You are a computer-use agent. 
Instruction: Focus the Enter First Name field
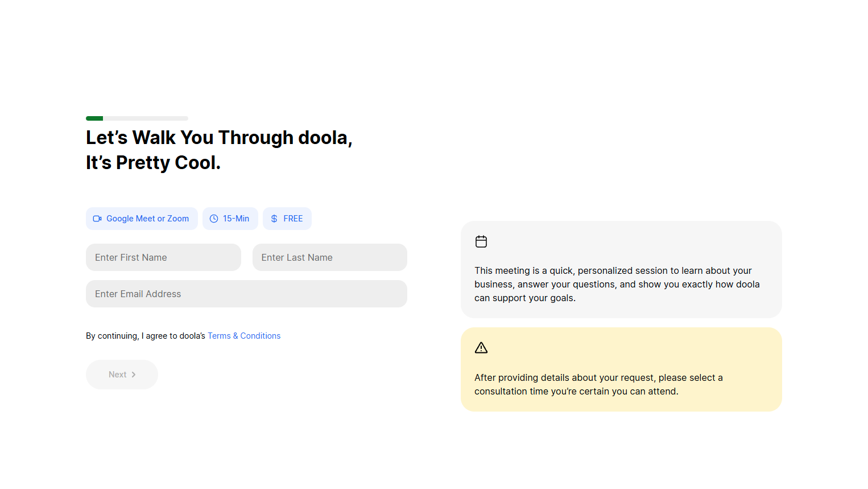pyautogui.click(x=163, y=257)
